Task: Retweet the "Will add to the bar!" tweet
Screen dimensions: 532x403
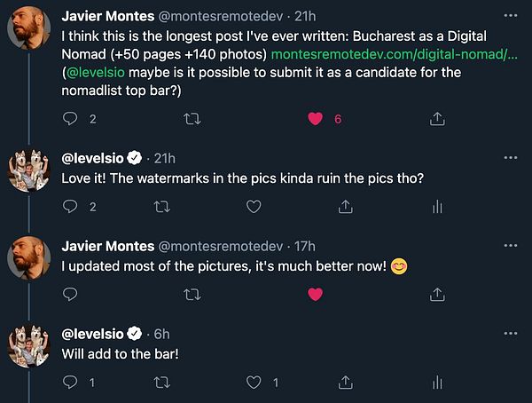Action: coord(162,383)
